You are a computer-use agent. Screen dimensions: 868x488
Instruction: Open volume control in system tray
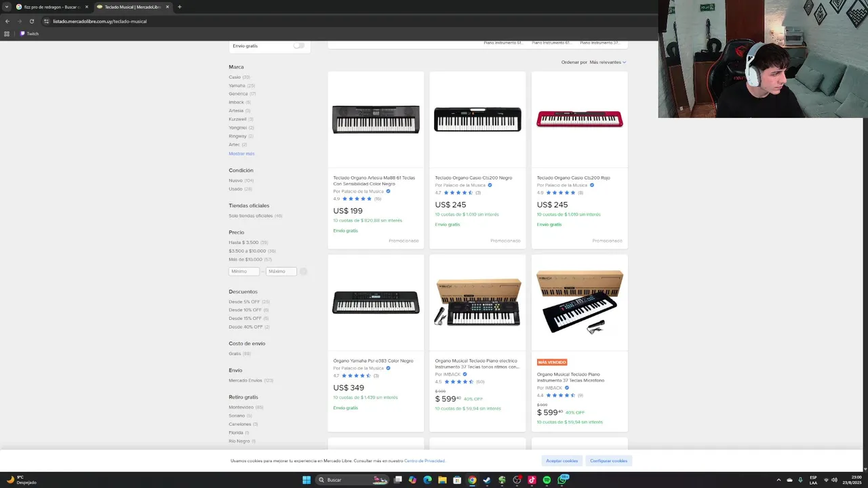click(834, 480)
